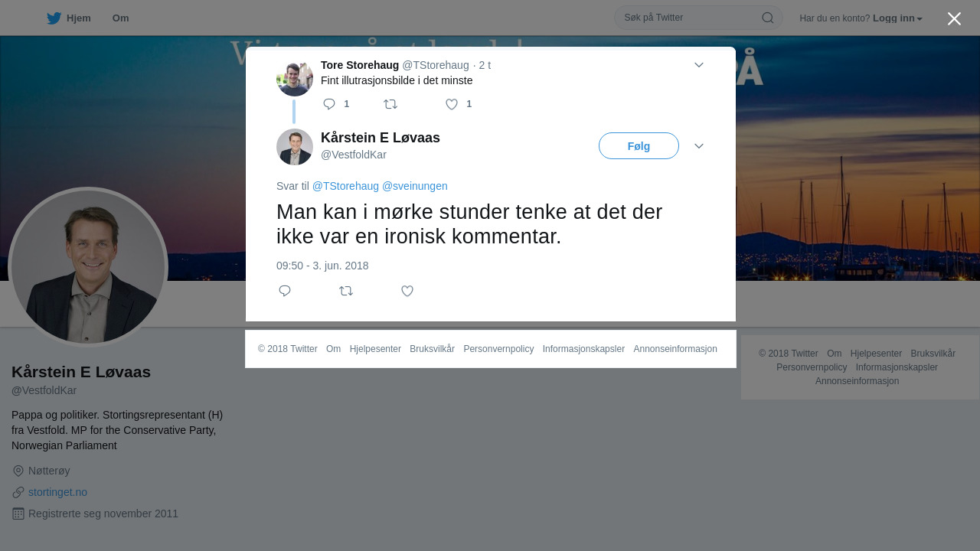Retweet Kårstein's main tweet
980x551 pixels.
(346, 291)
